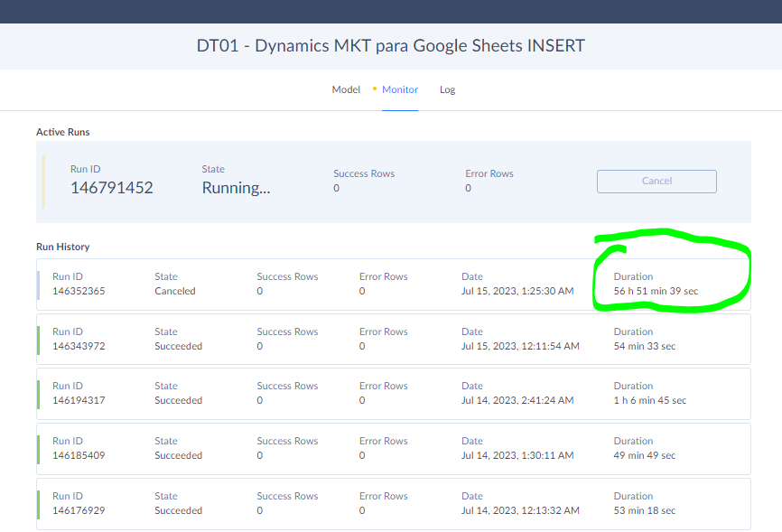Select active Run ID 146791452
The width and height of the screenshot is (782, 532).
[x=112, y=188]
